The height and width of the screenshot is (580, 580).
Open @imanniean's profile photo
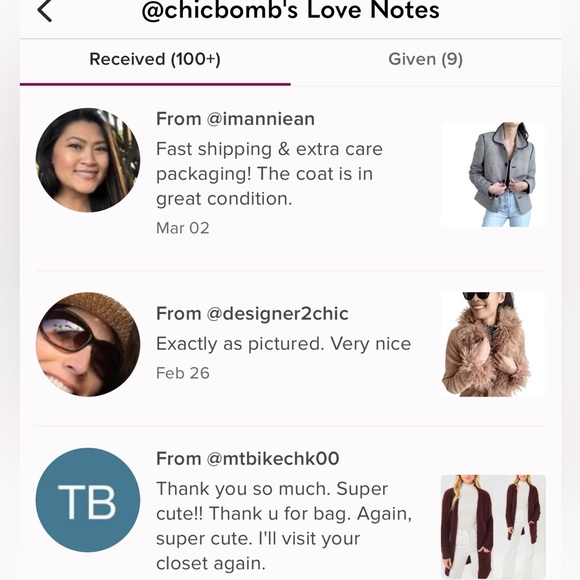(88, 160)
